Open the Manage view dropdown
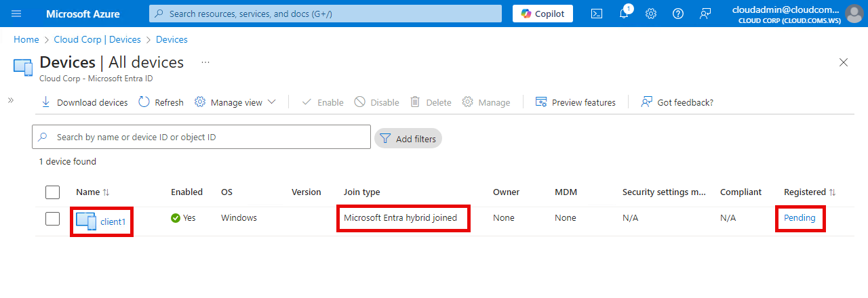The image size is (868, 298). click(x=235, y=102)
